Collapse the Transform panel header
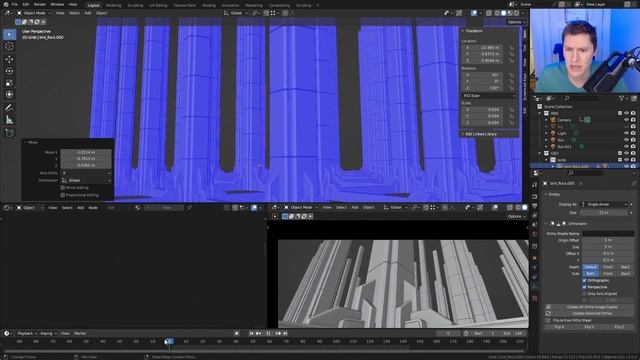 pos(473,31)
